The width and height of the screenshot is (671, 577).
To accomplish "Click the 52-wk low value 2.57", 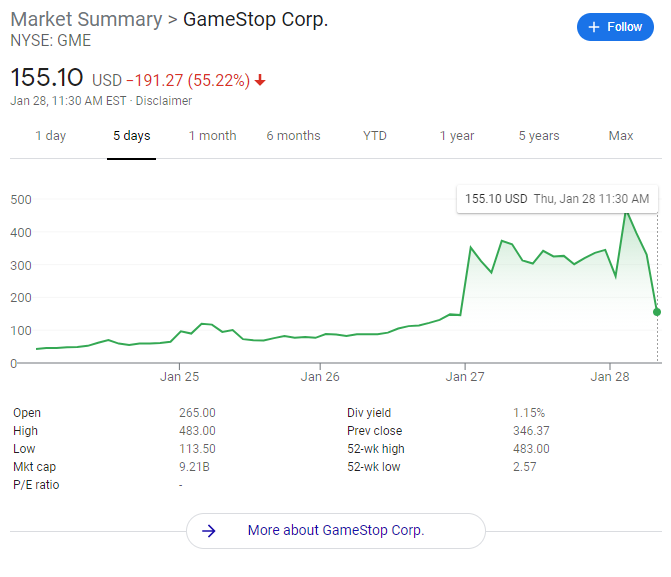I will pos(525,467).
